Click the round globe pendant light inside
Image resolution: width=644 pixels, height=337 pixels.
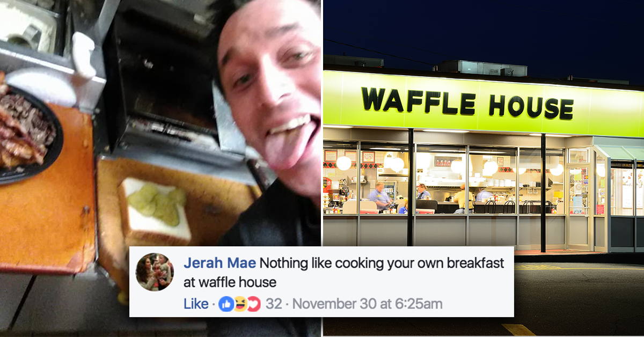[x=343, y=163]
